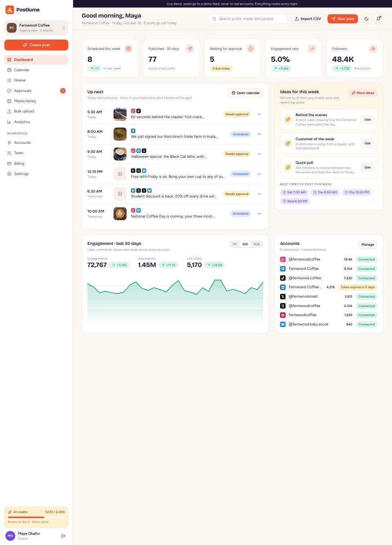Click Import CSV
392x545 pixels.
click(x=307, y=19)
